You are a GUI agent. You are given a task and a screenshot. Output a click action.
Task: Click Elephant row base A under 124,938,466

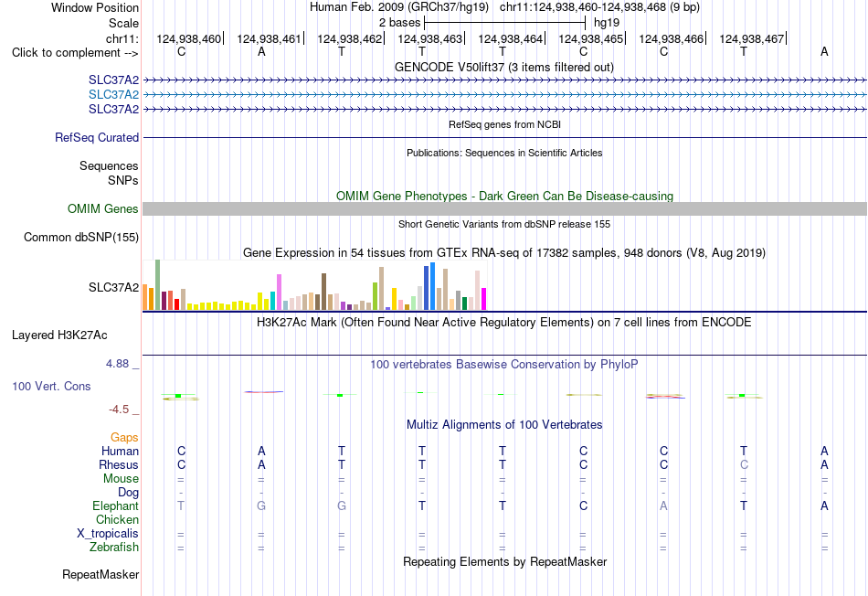coord(663,506)
